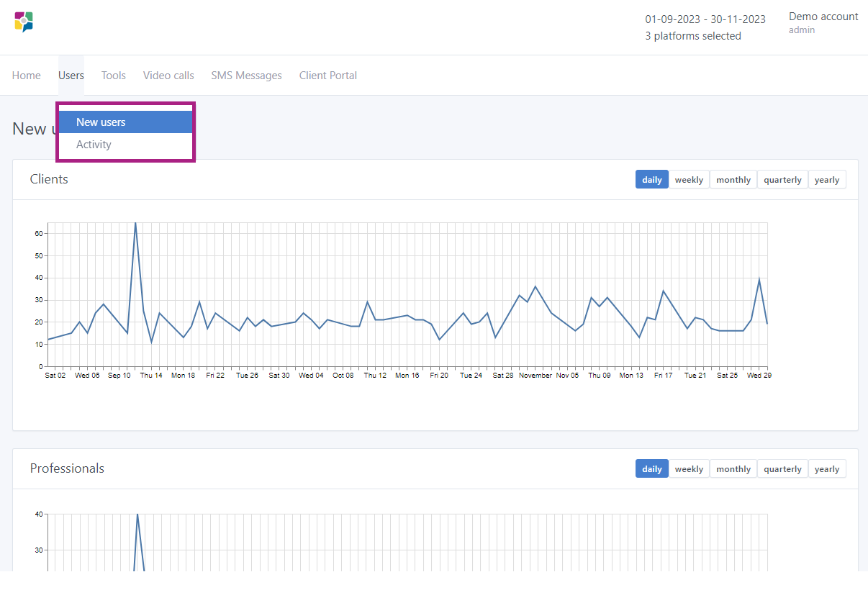This screenshot has height=590, width=868.
Task: Open the Tools menu
Action: pyautogui.click(x=114, y=76)
